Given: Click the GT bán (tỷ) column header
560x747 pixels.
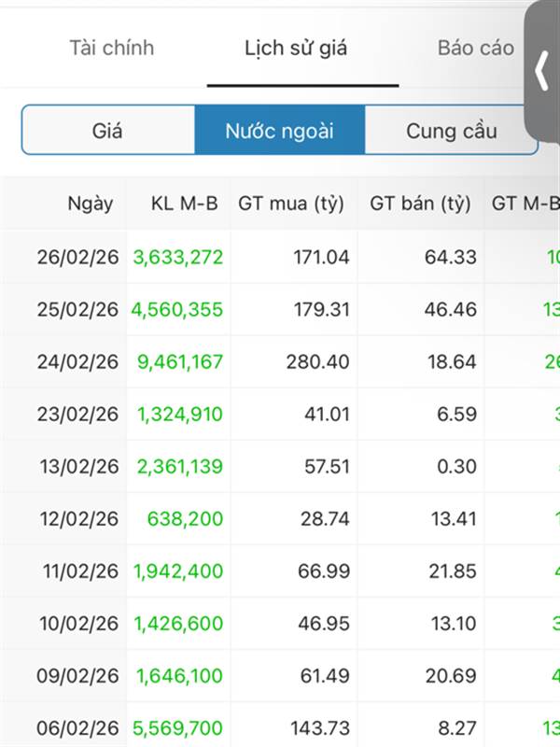Looking at the screenshot, I should point(420,204).
